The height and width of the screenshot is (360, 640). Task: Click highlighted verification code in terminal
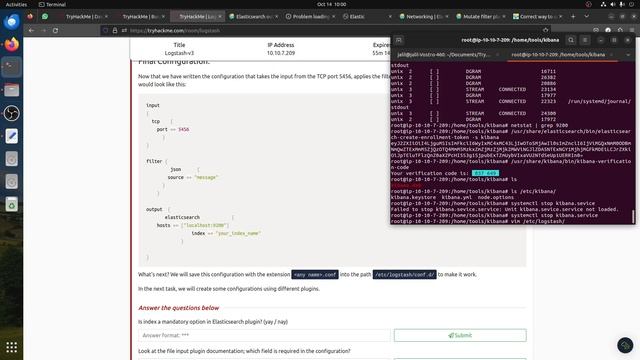point(485,173)
